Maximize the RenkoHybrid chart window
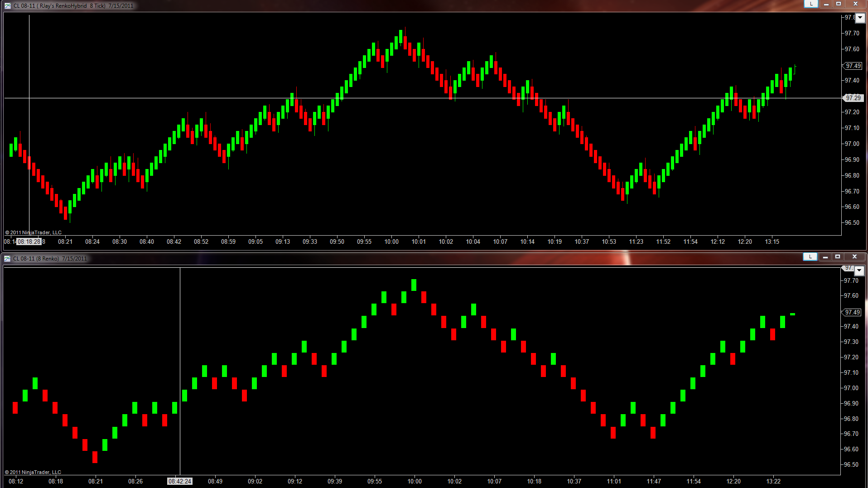The width and height of the screenshot is (868, 488). point(839,4)
